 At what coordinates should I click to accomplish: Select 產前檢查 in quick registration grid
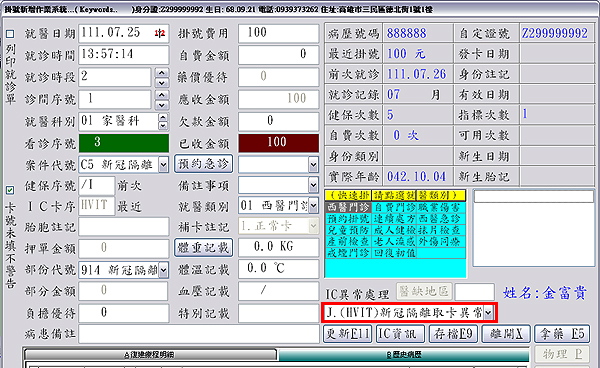pyautogui.click(x=348, y=242)
